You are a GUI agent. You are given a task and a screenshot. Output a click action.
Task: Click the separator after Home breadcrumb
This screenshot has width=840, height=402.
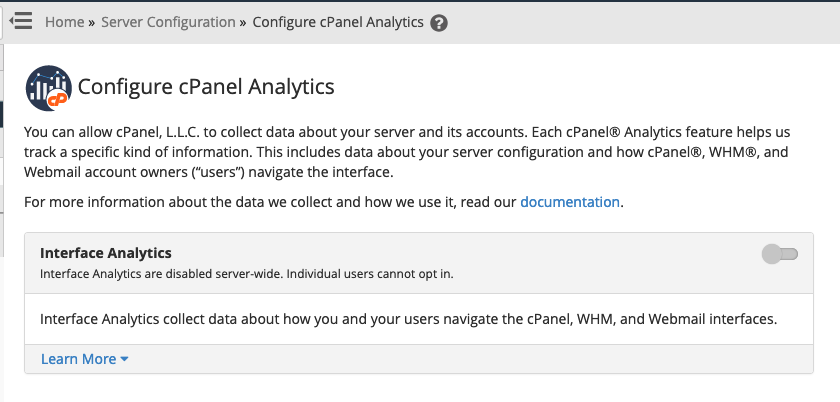93,21
